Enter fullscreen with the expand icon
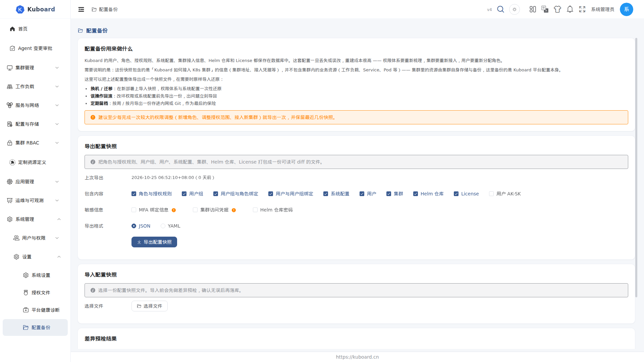 point(582,9)
